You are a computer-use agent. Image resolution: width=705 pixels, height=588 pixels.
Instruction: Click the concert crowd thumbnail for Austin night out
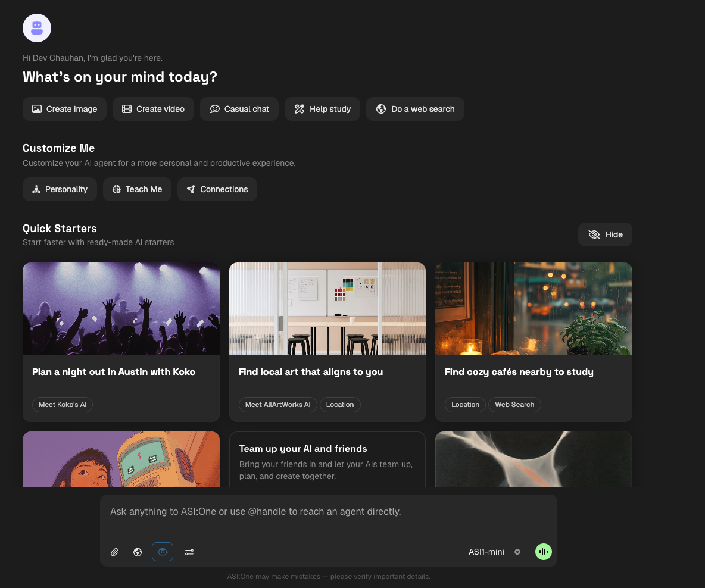(121, 309)
